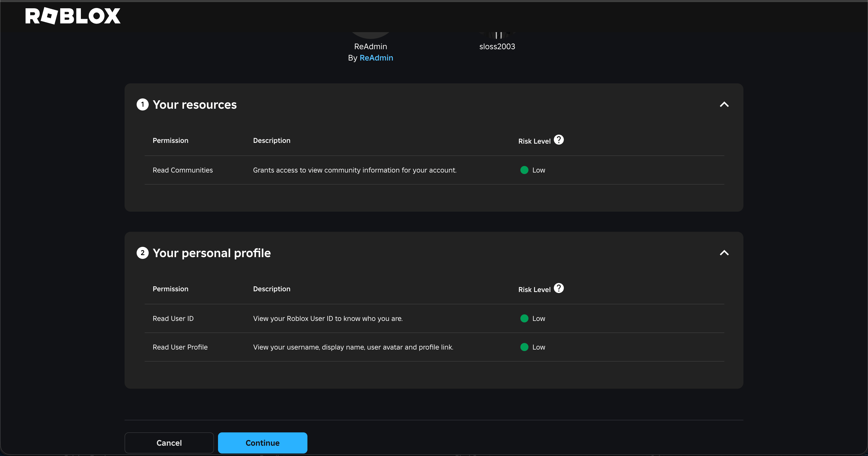Open the Roblox logo home link
The height and width of the screenshot is (456, 868).
[73, 16]
